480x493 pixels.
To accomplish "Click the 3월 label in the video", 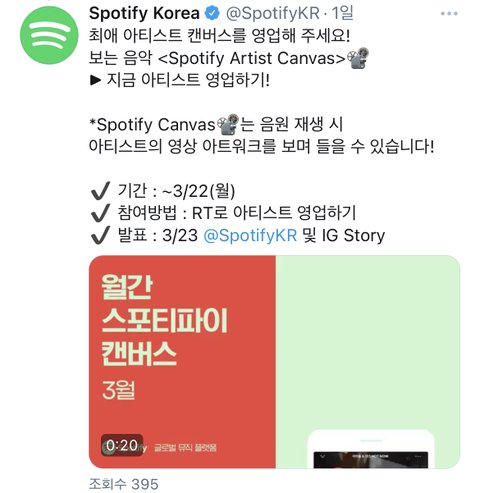I will pyautogui.click(x=118, y=390).
